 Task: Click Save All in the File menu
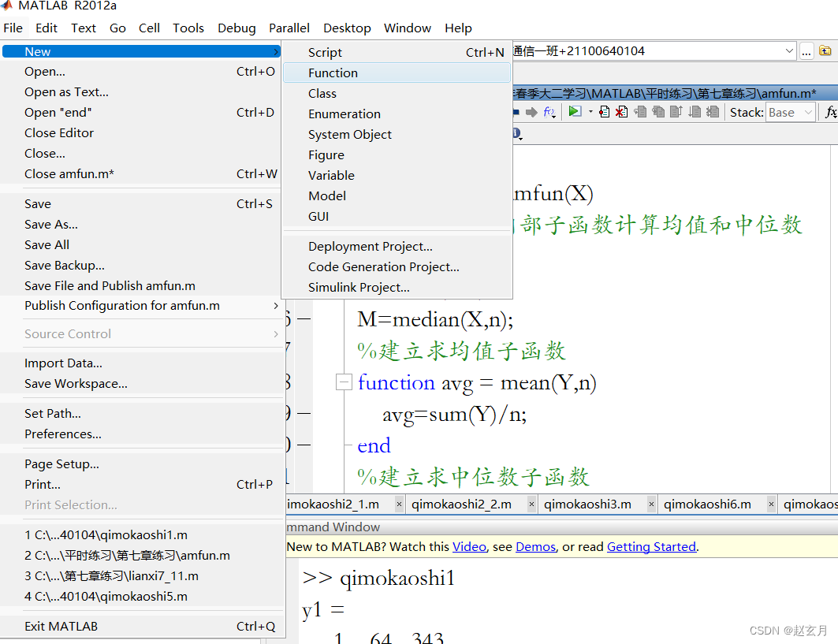point(143,245)
